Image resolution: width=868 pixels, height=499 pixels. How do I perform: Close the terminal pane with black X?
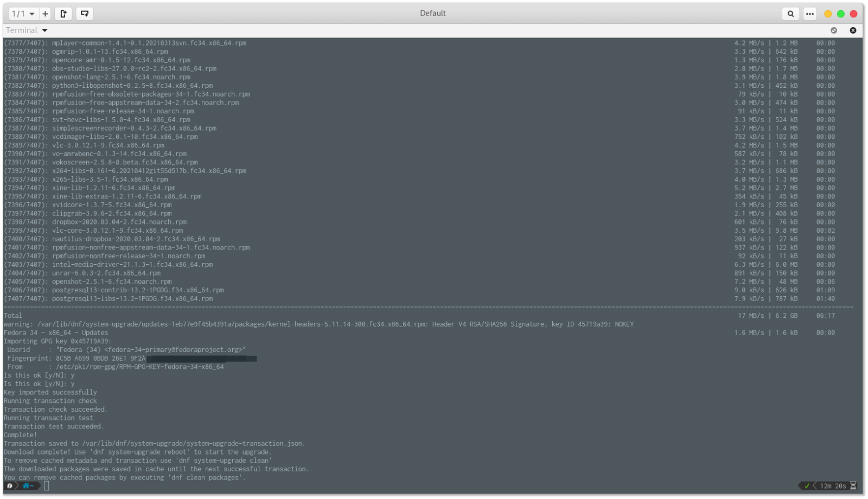click(853, 30)
